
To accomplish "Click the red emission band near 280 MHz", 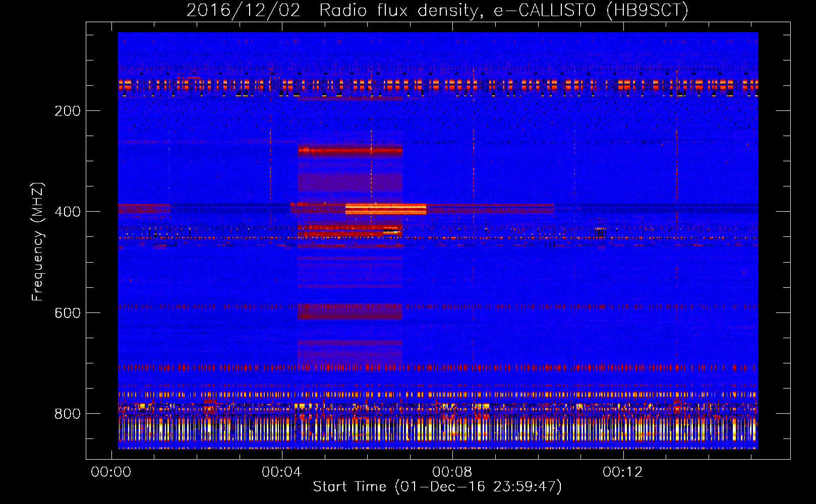I will pyautogui.click(x=349, y=150).
